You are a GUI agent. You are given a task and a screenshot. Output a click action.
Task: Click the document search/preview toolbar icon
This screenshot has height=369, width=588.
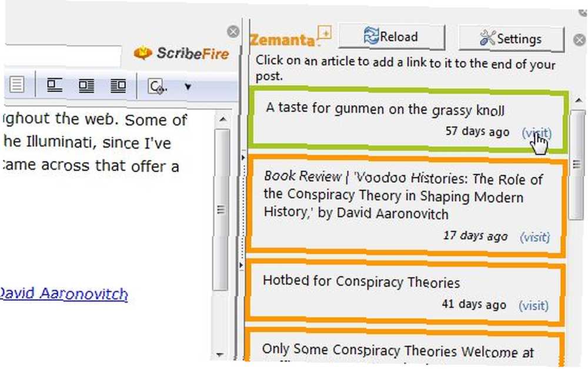pyautogui.click(x=157, y=86)
